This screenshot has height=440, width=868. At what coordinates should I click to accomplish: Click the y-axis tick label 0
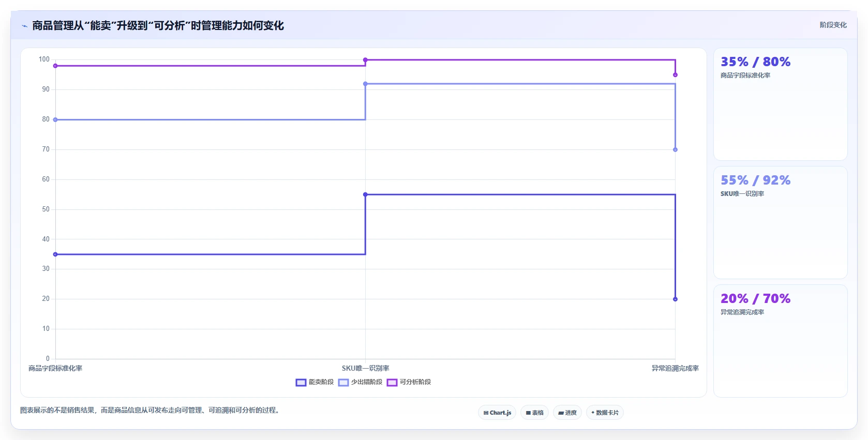(48, 359)
